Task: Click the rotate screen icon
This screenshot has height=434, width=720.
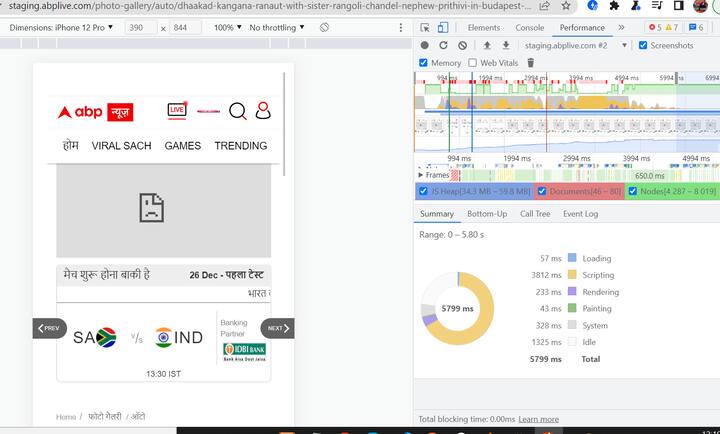Action: [325, 28]
